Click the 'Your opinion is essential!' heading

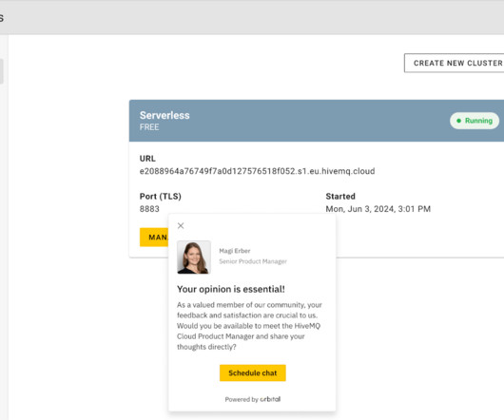click(231, 289)
